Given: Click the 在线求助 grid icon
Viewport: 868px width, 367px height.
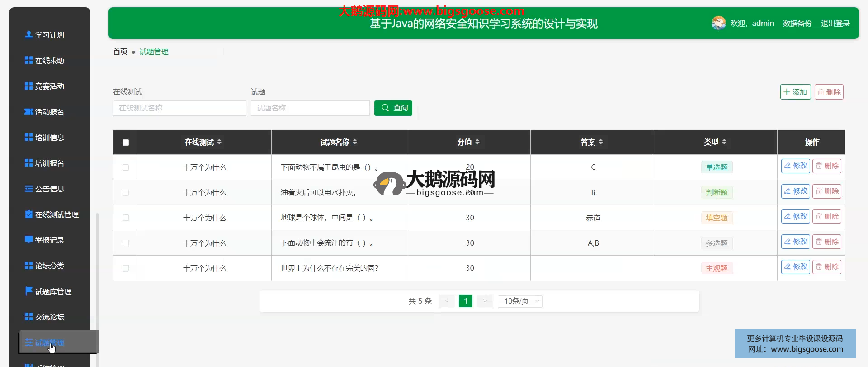Looking at the screenshot, I should (x=28, y=60).
